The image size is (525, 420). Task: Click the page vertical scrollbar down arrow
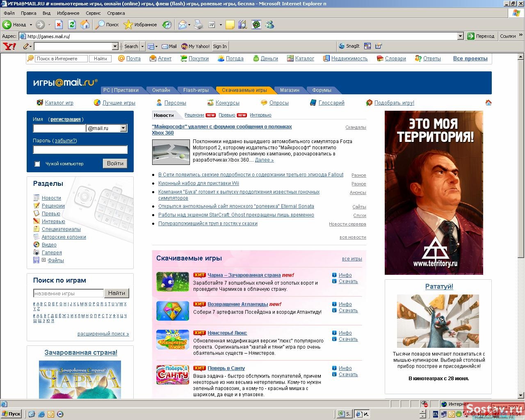coord(521,395)
